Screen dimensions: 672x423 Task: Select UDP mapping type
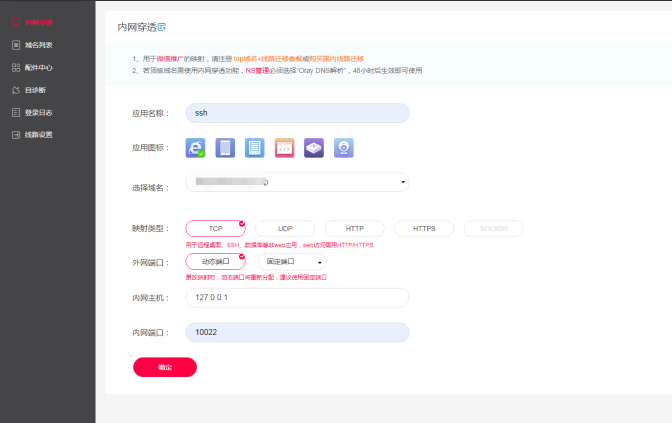pos(284,228)
